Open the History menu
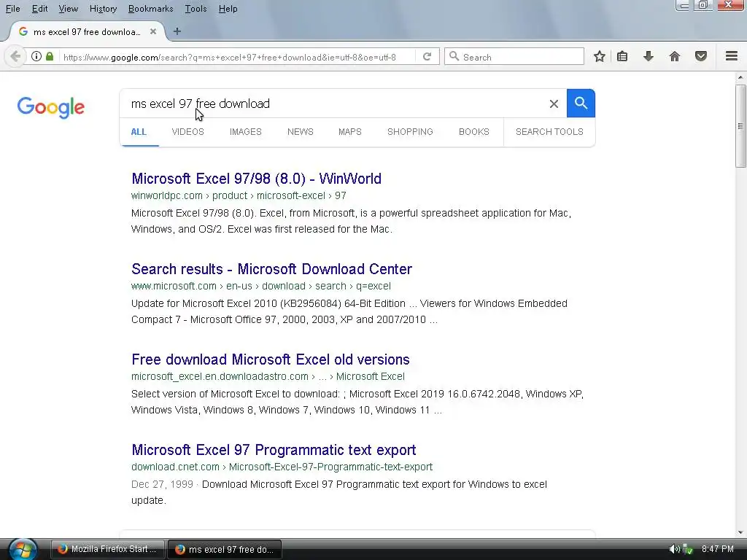 pos(103,9)
